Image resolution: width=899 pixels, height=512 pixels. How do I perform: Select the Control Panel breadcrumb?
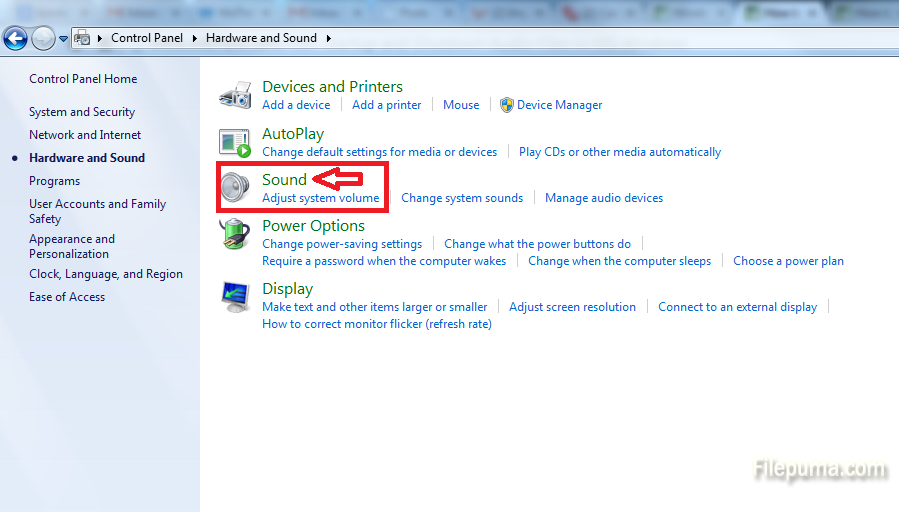coord(147,38)
